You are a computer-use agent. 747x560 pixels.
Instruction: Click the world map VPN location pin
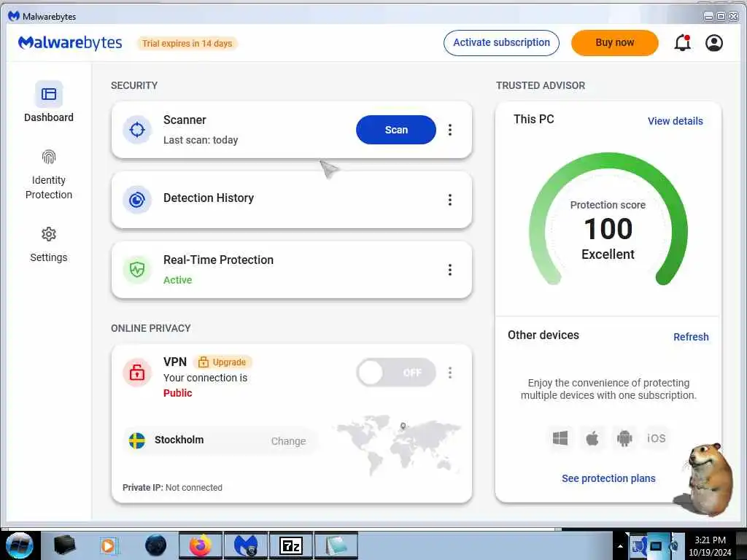(403, 426)
